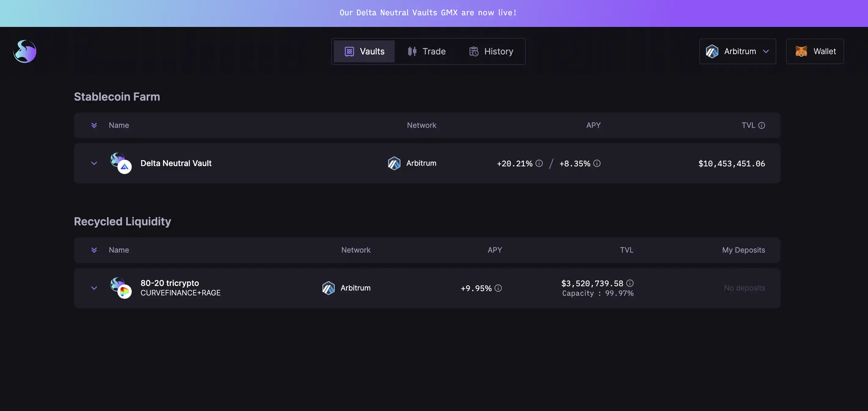Click the Capacity : 99.97% text

coord(598,293)
